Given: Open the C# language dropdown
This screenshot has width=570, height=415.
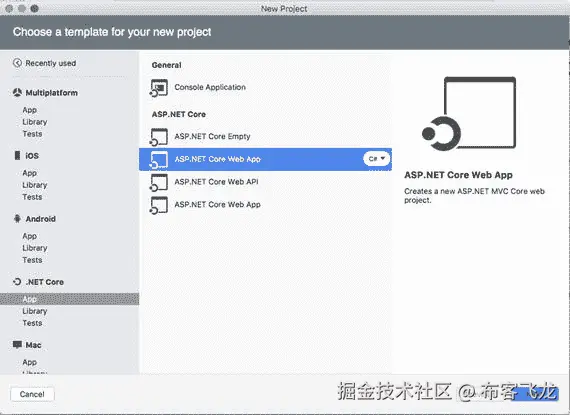Looking at the screenshot, I should [377, 159].
